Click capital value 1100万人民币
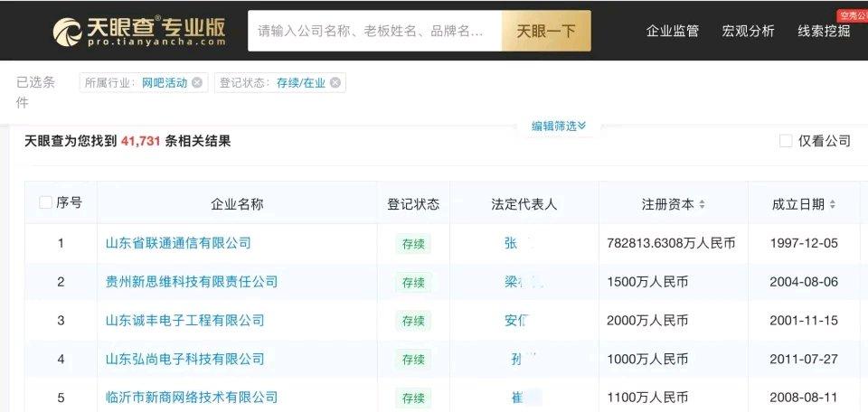Image resolution: width=868 pixels, height=412 pixels. tap(647, 397)
